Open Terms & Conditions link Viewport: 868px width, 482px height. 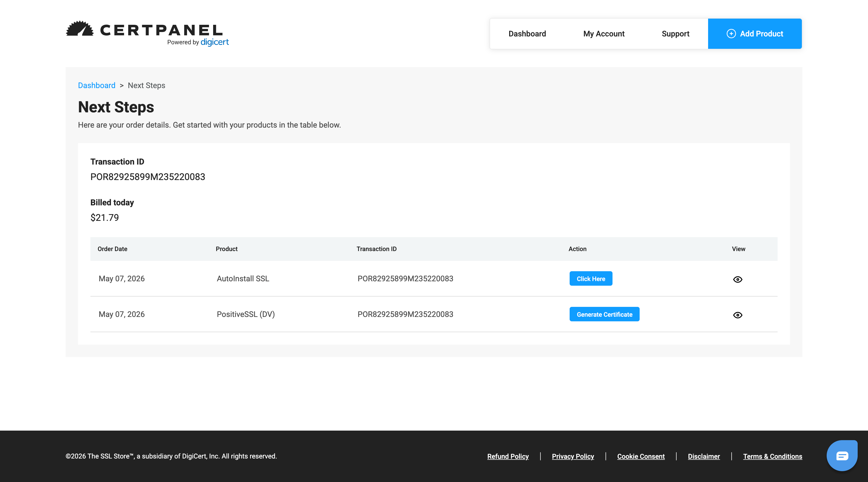point(772,456)
